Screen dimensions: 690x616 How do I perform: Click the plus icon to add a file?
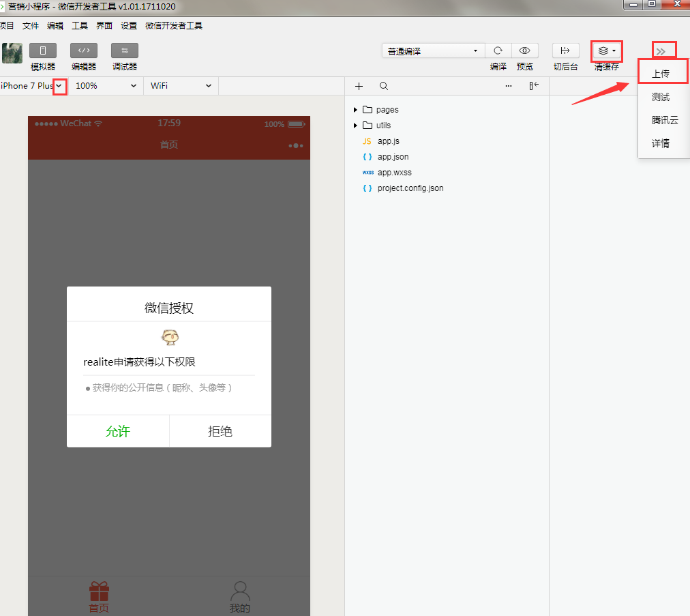359,87
